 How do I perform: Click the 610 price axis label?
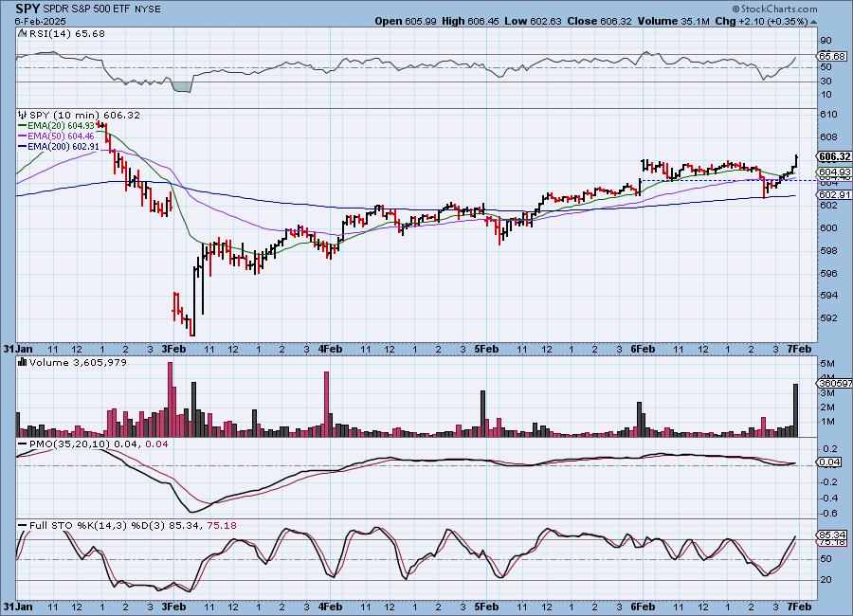(x=829, y=115)
